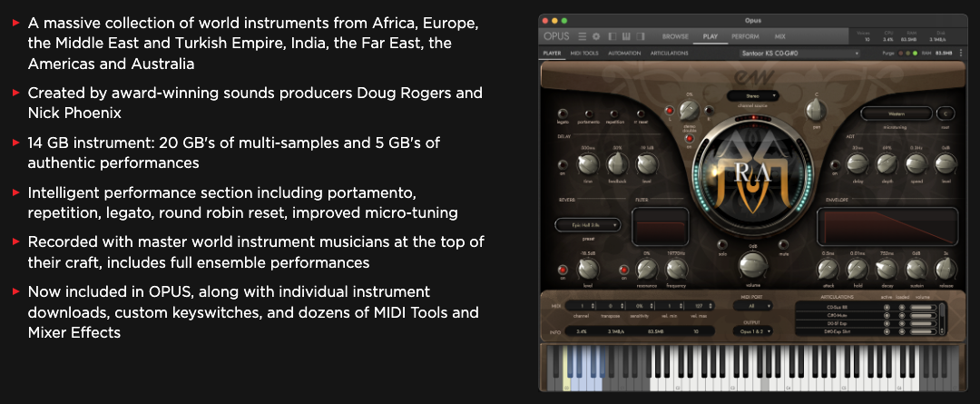Click the envelope release knob
Image resolution: width=980 pixels, height=404 pixels.
[x=945, y=270]
